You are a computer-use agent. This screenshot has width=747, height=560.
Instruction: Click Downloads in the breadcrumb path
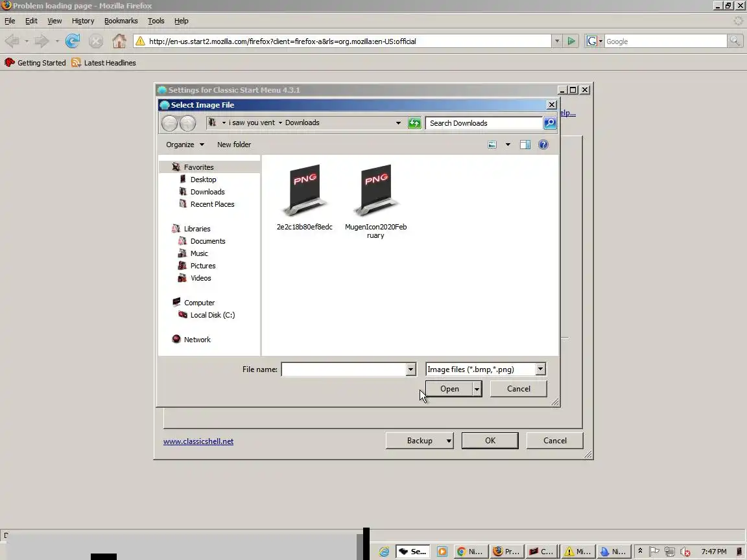[302, 123]
